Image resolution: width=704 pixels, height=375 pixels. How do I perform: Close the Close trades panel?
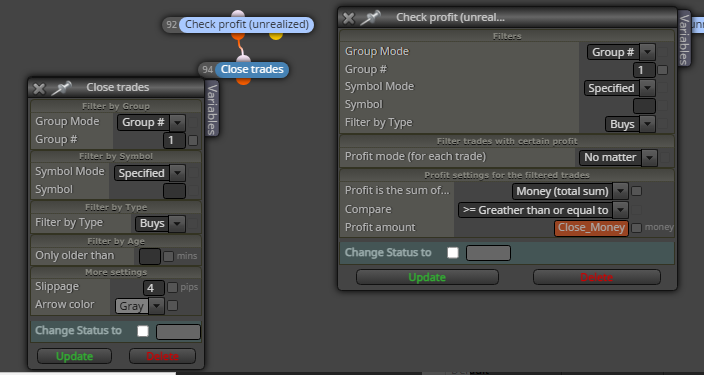coord(39,88)
